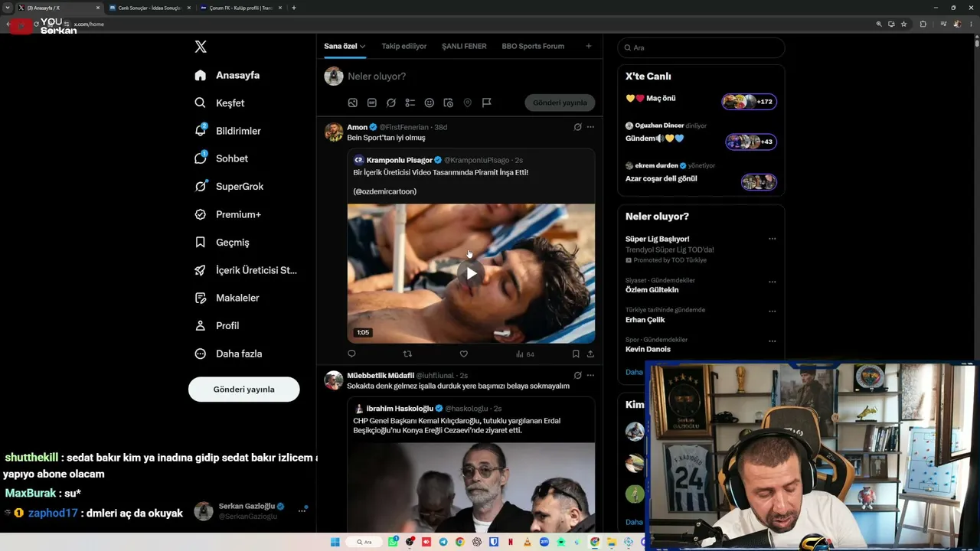Open İçerik Üreticisi Stüdyosu
This screenshot has width=980, height=551.
tap(246, 270)
